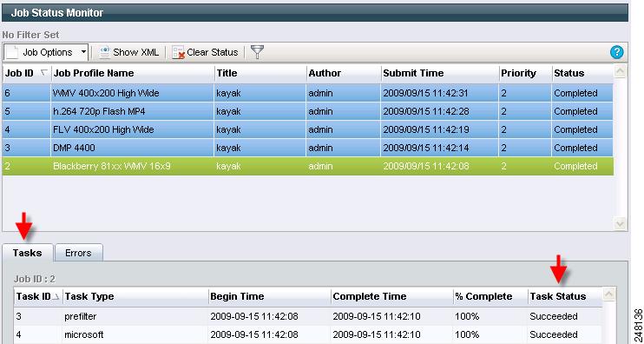Click Completed status of job 3
Viewport: 644px width, 344px height.
pos(575,148)
